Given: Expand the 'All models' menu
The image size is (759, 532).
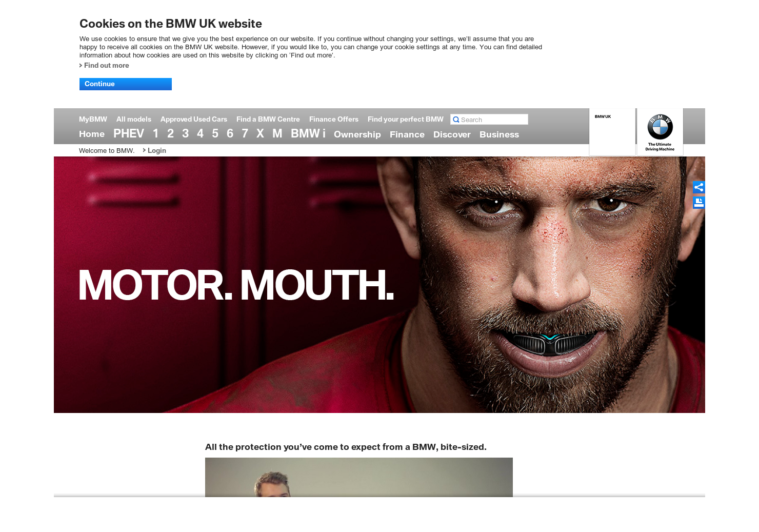Looking at the screenshot, I should (x=133, y=119).
